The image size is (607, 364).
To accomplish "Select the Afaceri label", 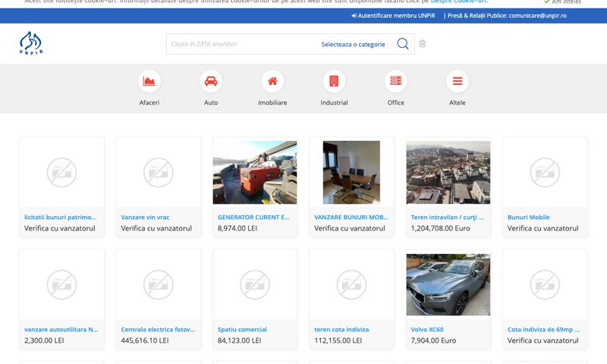I will point(149,102).
